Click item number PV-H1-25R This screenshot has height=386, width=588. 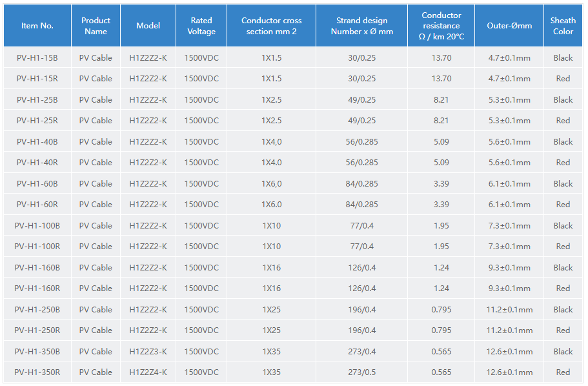click(x=37, y=121)
